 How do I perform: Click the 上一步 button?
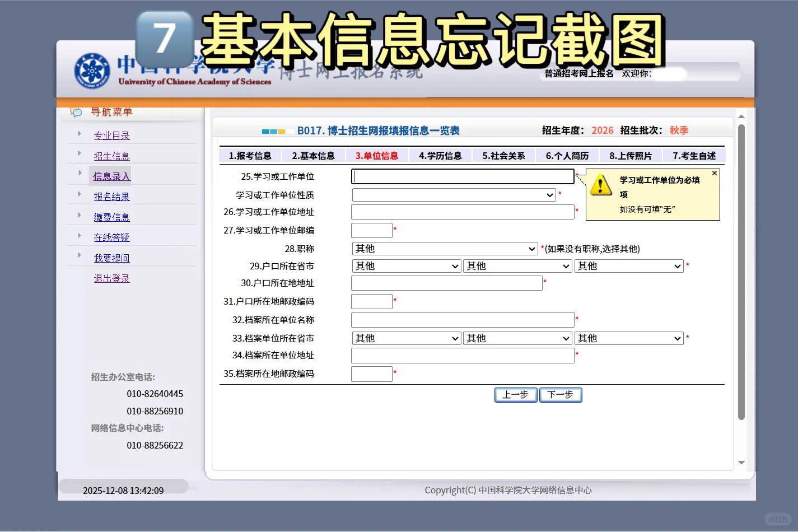coord(515,395)
